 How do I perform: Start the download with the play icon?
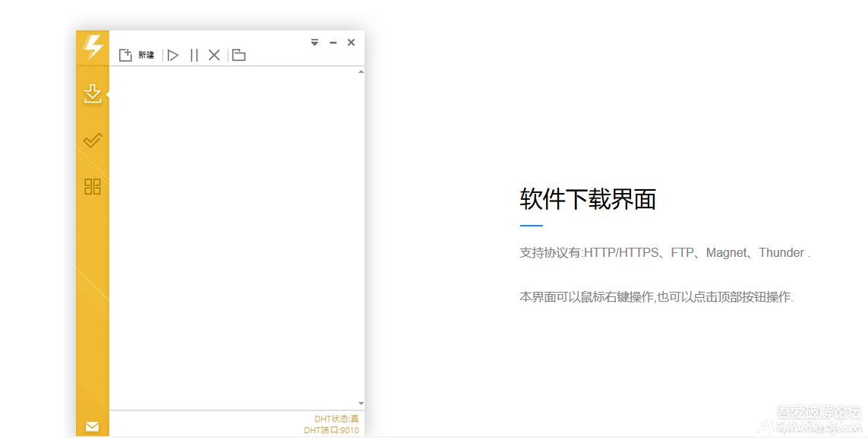(x=173, y=55)
